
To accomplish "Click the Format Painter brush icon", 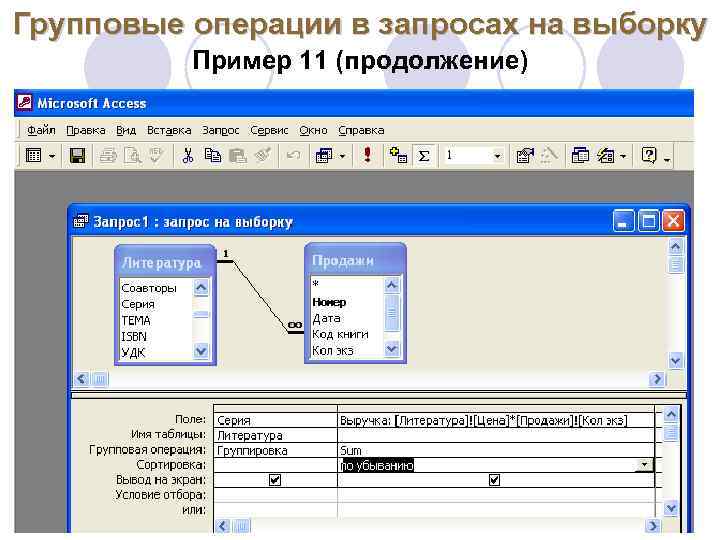I will [263, 155].
